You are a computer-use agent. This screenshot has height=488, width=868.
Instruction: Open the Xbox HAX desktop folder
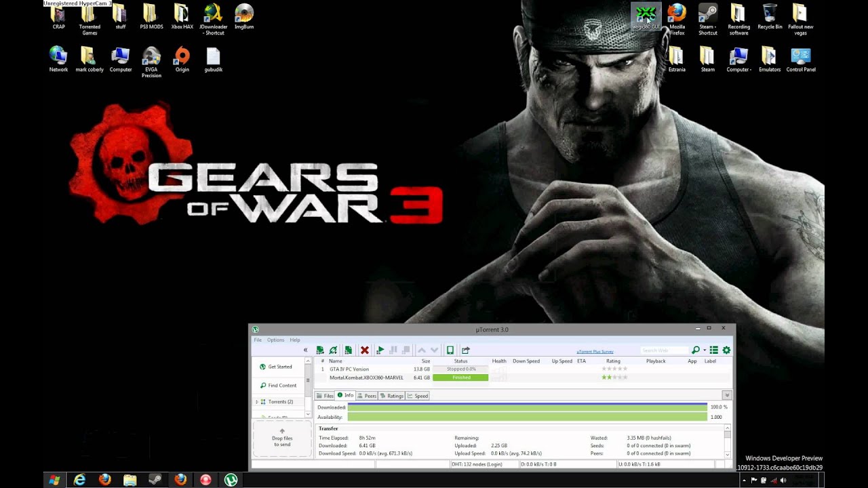182,17
